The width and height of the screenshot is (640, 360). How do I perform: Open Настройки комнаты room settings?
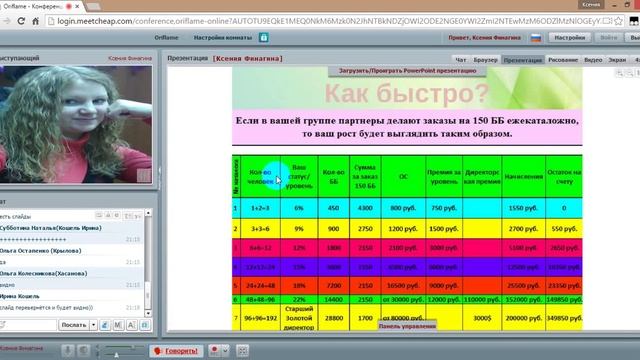pyautogui.click(x=223, y=38)
